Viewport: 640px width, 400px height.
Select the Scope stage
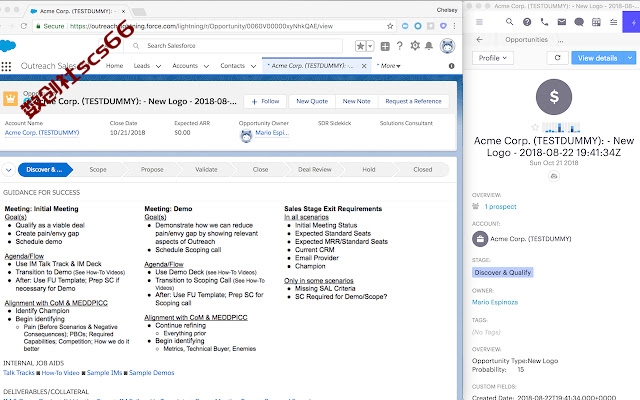[98, 169]
